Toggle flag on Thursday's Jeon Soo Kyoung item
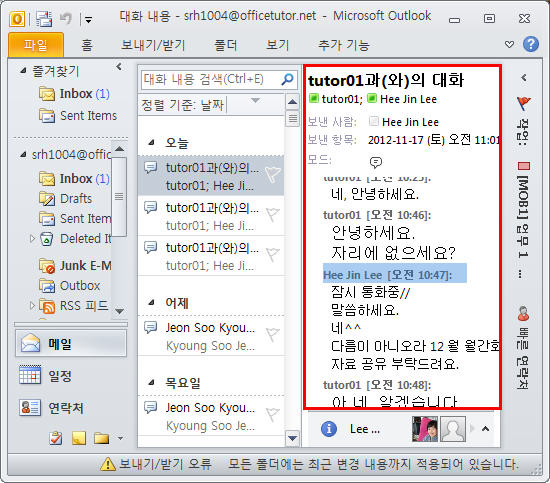550x483 pixels. click(273, 414)
